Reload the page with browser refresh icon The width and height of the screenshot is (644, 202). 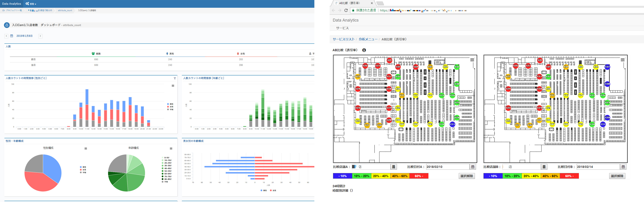(346, 10)
